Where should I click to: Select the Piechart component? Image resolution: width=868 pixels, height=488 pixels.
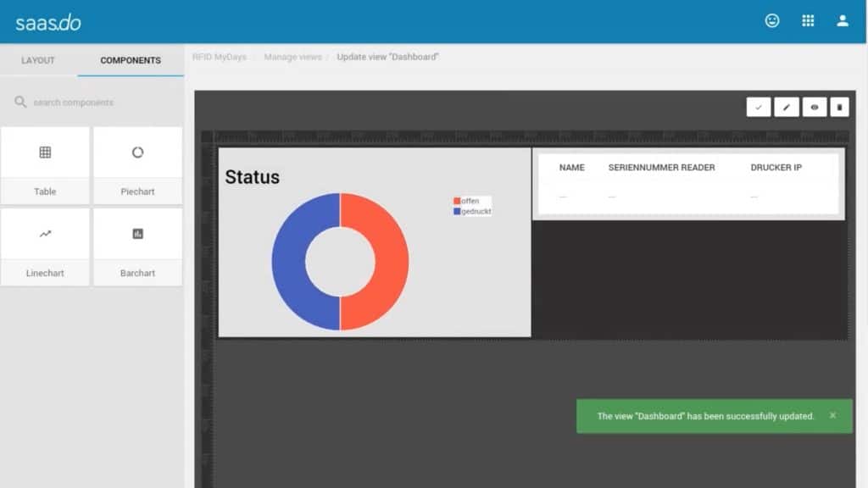pos(137,165)
